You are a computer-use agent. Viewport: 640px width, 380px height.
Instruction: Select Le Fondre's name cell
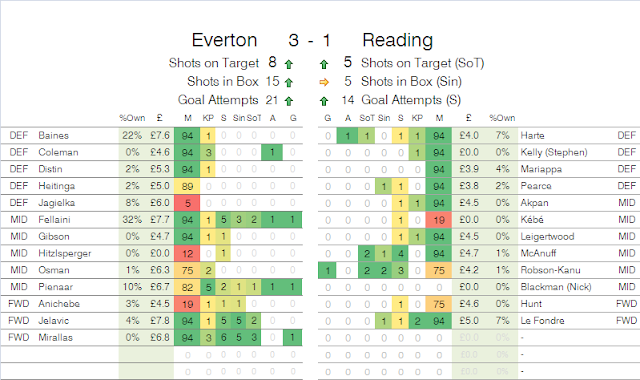point(542,321)
